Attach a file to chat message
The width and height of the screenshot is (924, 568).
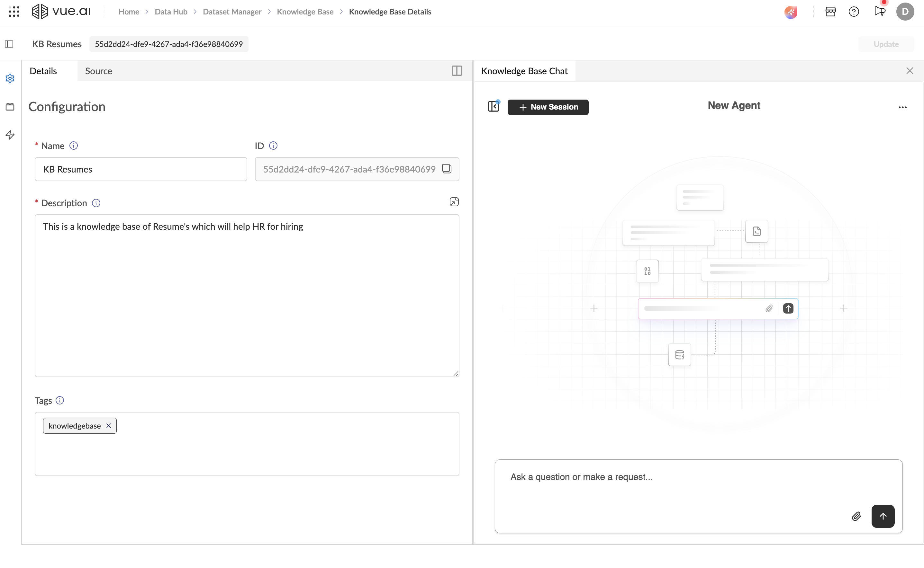click(x=856, y=516)
